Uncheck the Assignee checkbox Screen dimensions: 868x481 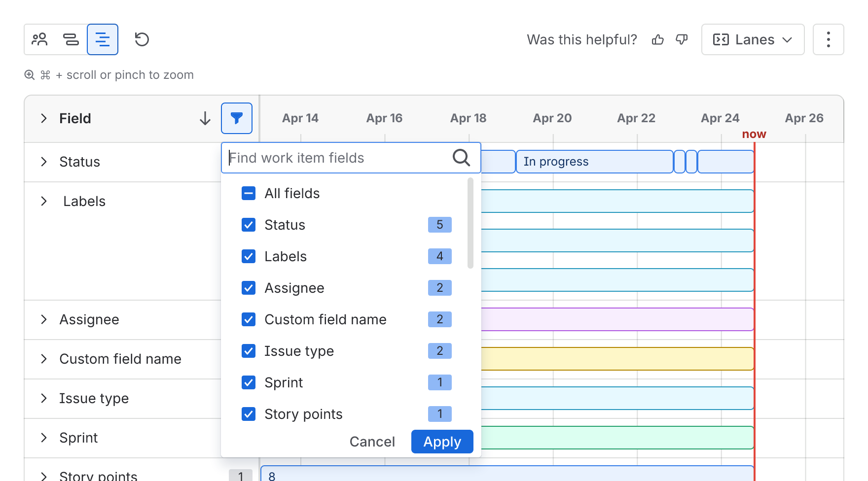[249, 288]
